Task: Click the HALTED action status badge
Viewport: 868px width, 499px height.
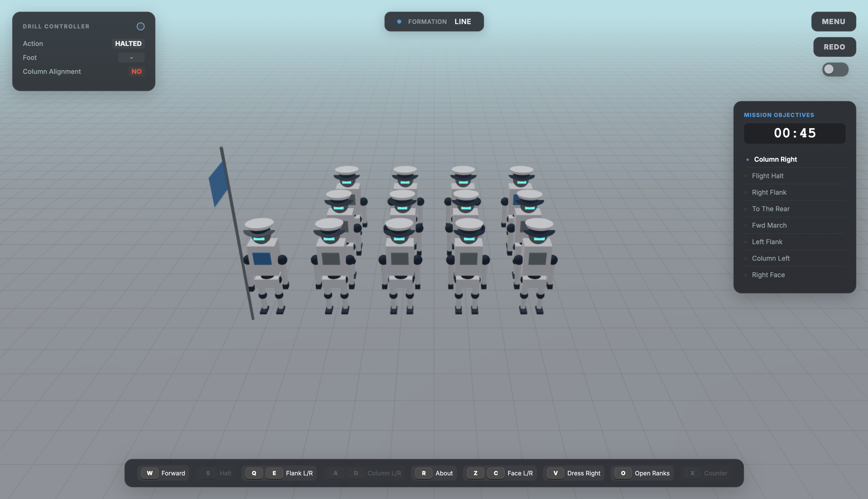Action: [x=128, y=43]
